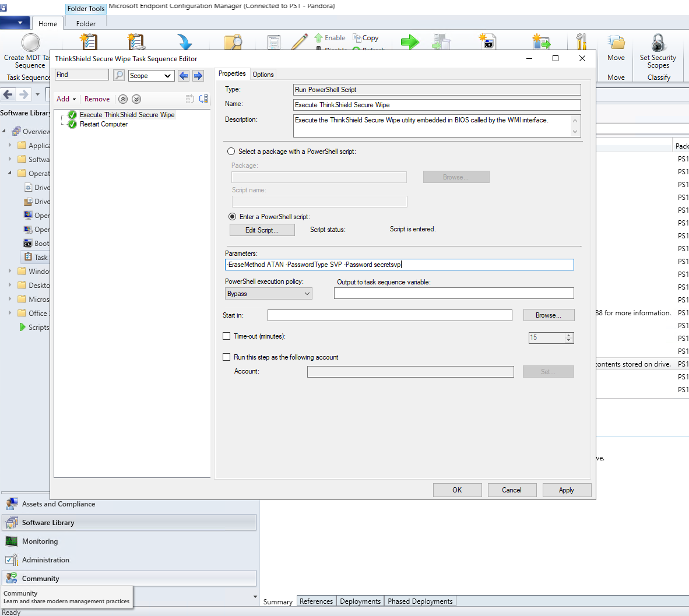Expand the Application Management tree node
The image size is (689, 616).
[x=10, y=145]
